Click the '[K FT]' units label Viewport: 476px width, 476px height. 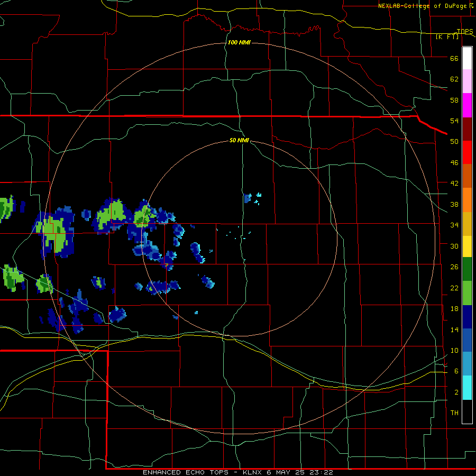point(447,36)
